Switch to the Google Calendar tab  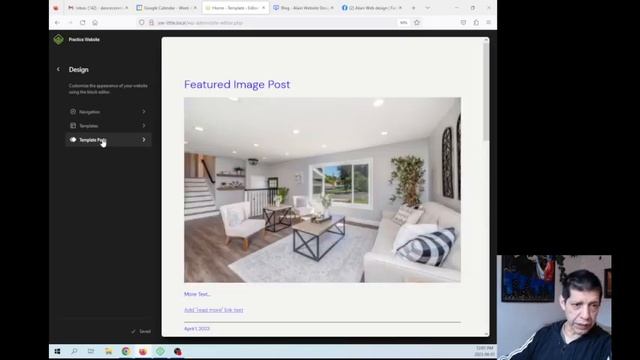(167, 8)
